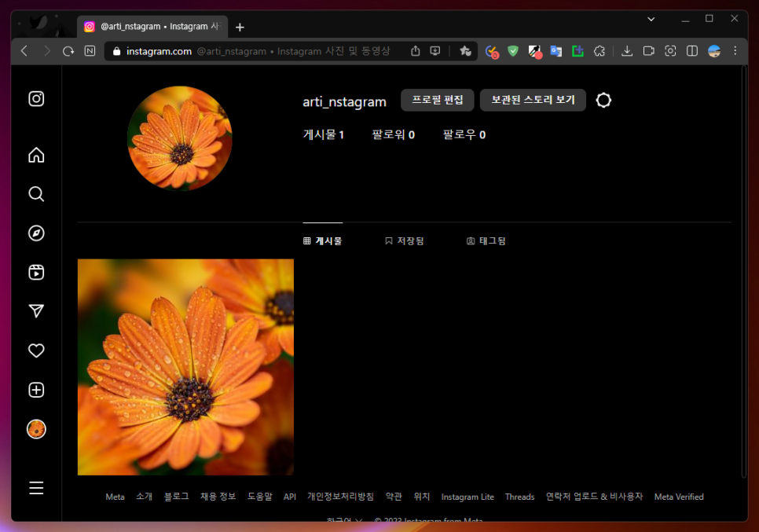Open the 소개 footer link
This screenshot has height=532, width=759.
[x=145, y=497]
